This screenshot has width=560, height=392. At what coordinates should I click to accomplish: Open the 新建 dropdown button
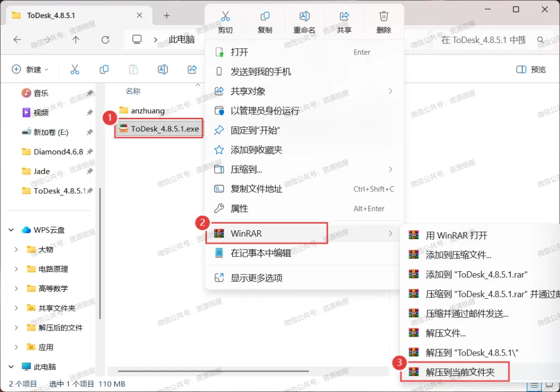(x=30, y=69)
